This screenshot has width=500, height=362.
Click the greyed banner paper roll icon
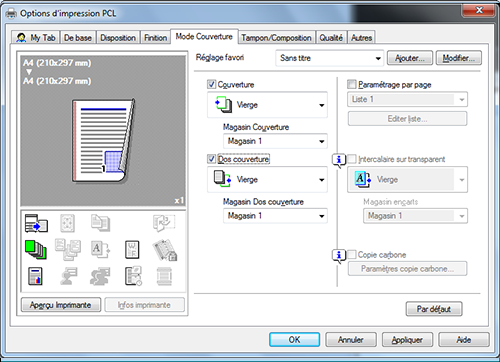(164, 276)
